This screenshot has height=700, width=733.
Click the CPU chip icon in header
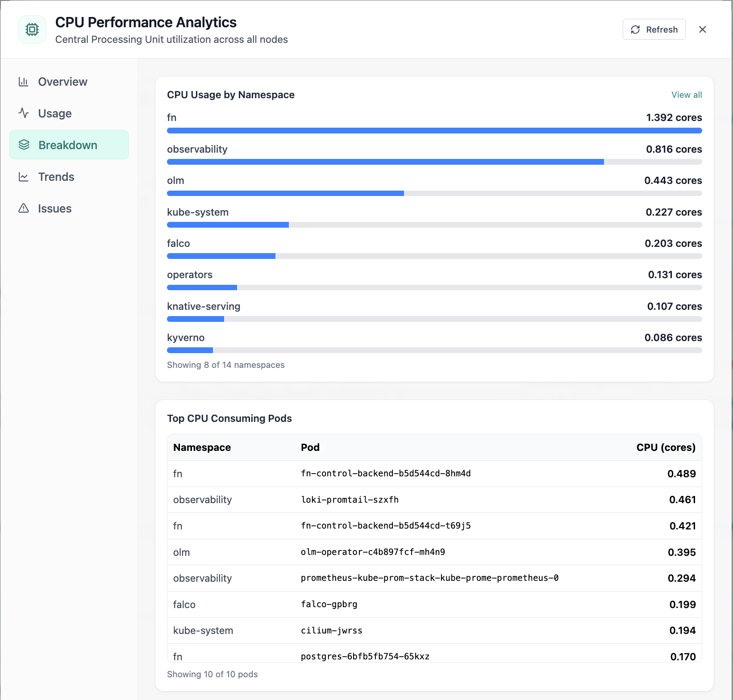pos(32,29)
